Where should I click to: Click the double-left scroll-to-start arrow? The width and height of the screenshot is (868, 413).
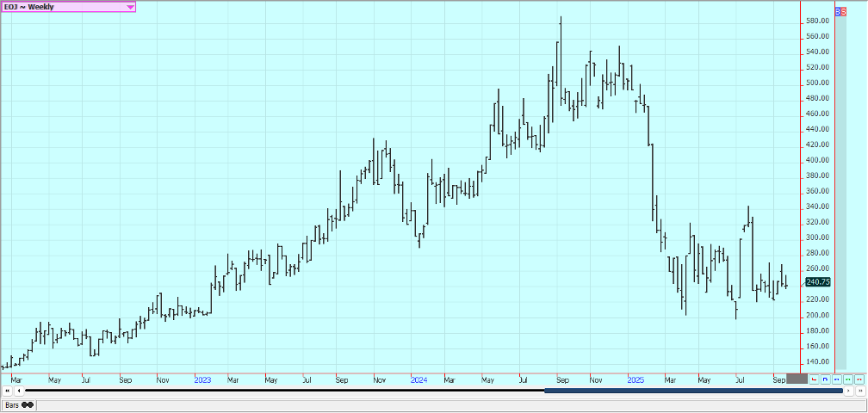(8, 391)
